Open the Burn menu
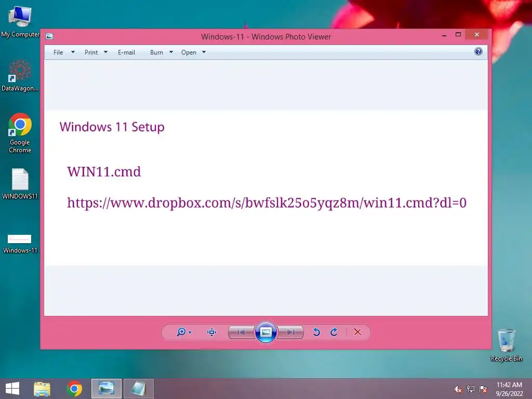Screen dimensions: 532x399 [x=156, y=52]
